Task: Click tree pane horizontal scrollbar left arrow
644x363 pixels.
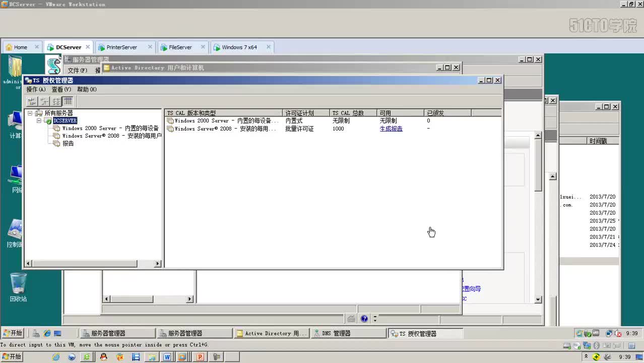Action: click(x=28, y=264)
